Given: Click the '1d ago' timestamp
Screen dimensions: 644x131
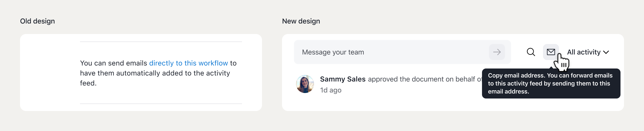Looking at the screenshot, I should 331,90.
